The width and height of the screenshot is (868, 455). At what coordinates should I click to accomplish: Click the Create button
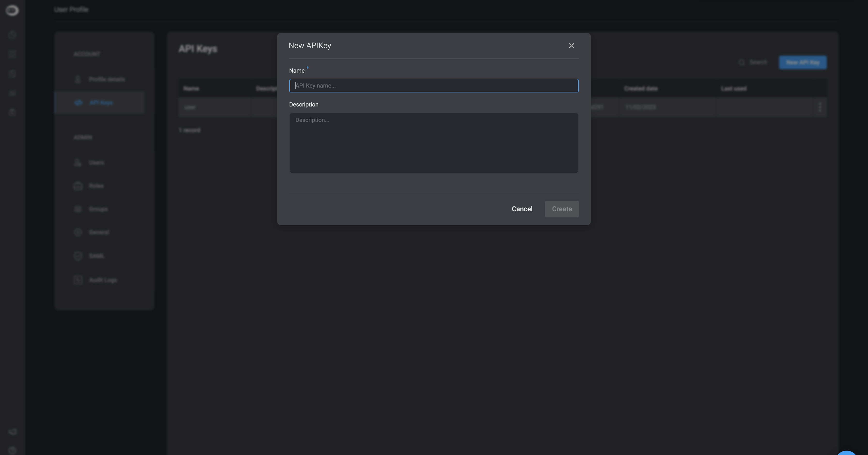[x=562, y=209]
